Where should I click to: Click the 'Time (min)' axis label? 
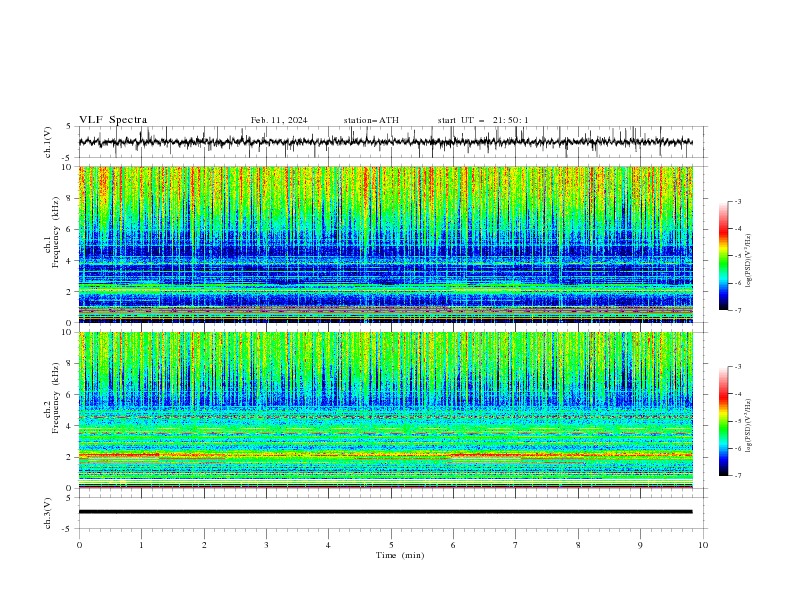[x=400, y=555]
